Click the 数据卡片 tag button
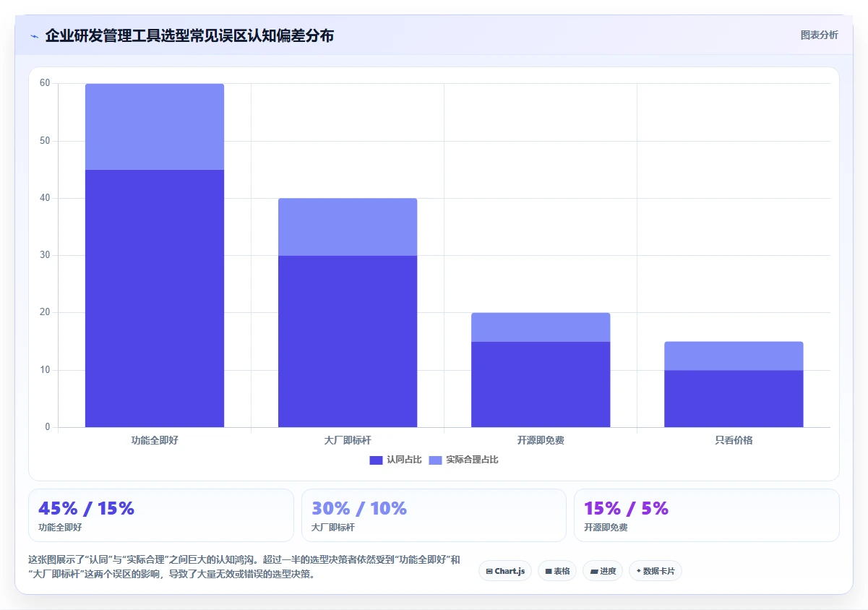 (x=656, y=571)
